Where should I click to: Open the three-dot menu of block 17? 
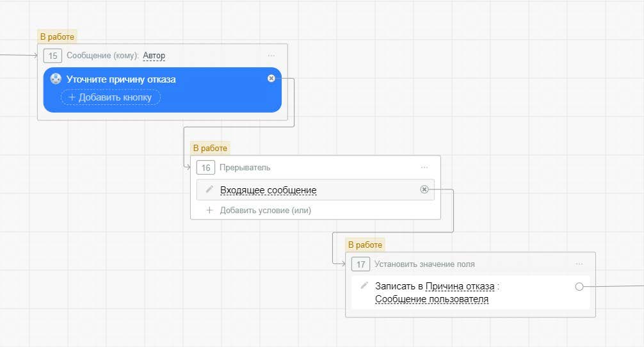tap(579, 264)
